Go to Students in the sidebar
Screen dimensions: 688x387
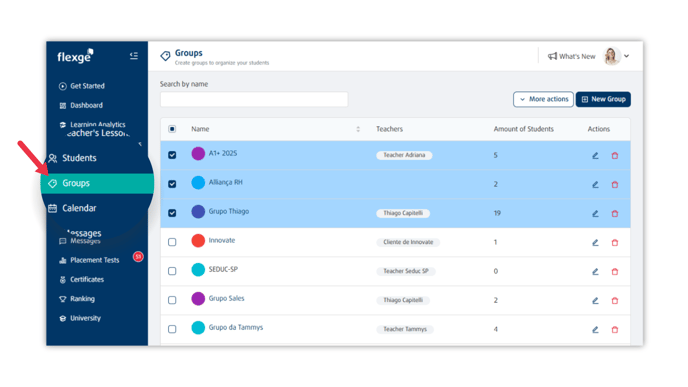pyautogui.click(x=72, y=158)
